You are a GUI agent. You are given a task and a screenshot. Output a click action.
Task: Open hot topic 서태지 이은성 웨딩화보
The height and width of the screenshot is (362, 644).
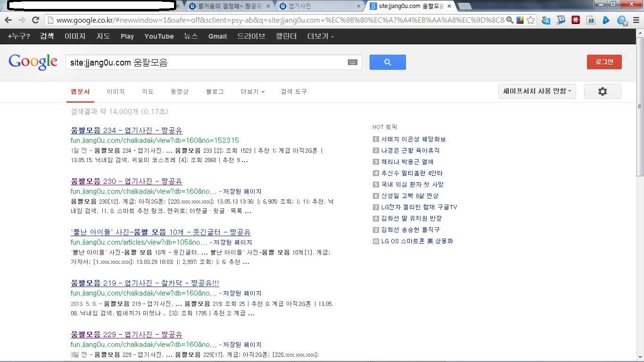413,140
